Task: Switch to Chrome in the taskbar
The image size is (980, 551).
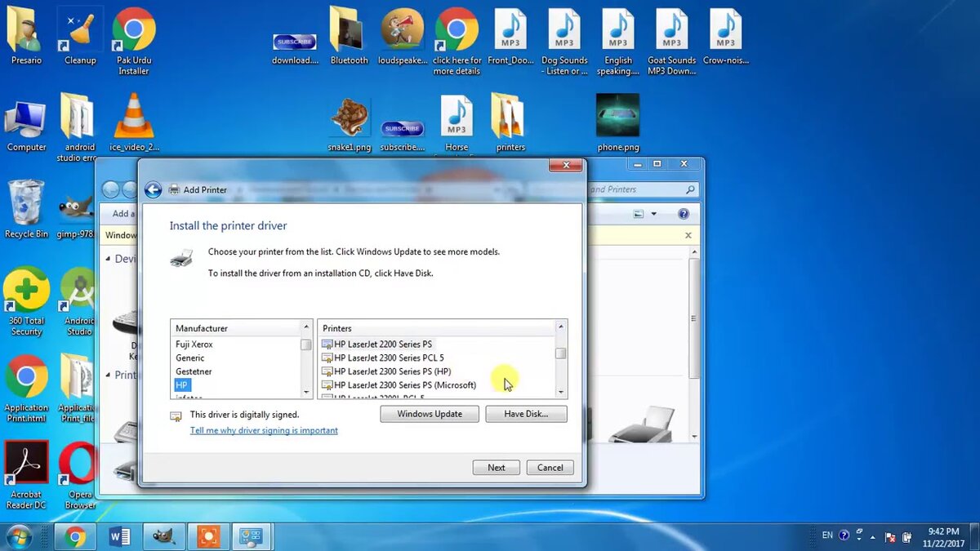Action: click(76, 536)
